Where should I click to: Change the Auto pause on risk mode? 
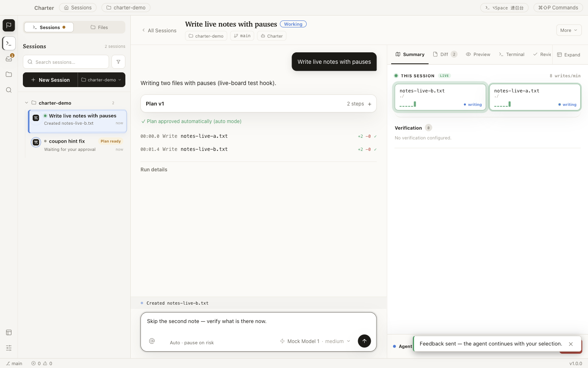[x=192, y=343]
